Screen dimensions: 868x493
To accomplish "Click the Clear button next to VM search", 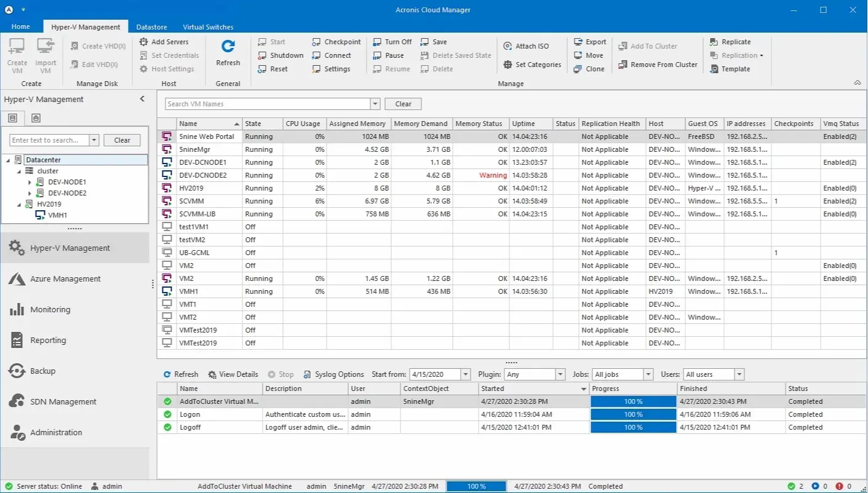I will click(403, 103).
